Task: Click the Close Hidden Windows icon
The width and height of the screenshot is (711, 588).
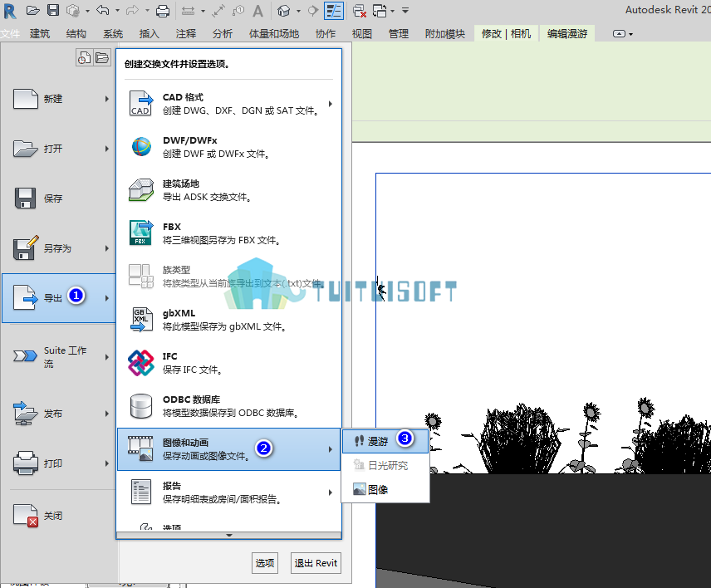Action: click(359, 11)
